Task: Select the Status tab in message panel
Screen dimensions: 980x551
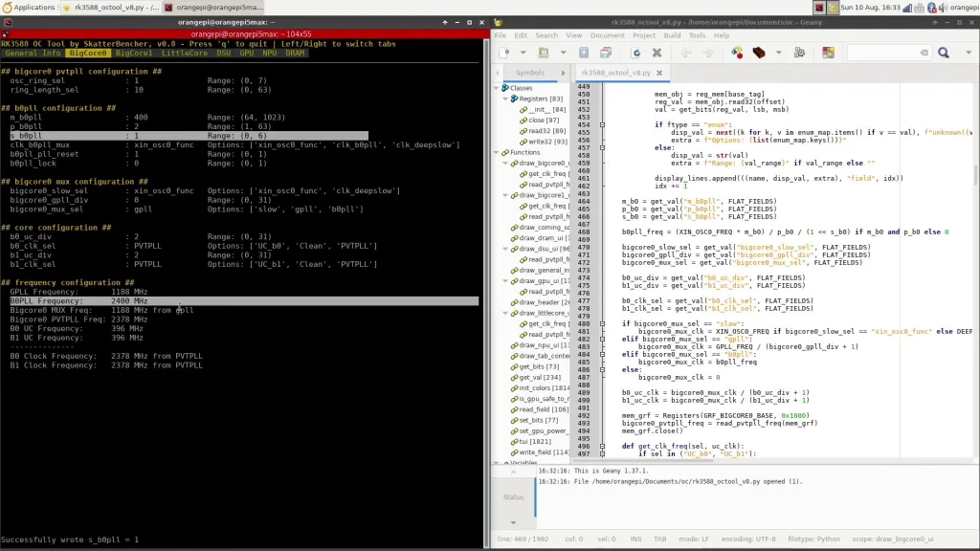Action: (513, 496)
